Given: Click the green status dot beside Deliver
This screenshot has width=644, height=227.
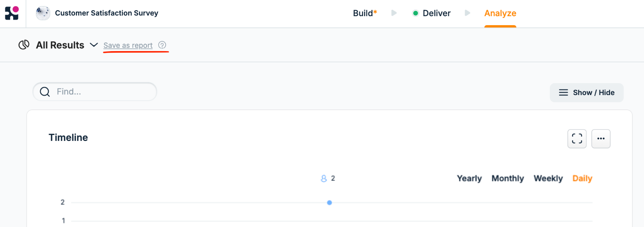Looking at the screenshot, I should pyautogui.click(x=415, y=14).
